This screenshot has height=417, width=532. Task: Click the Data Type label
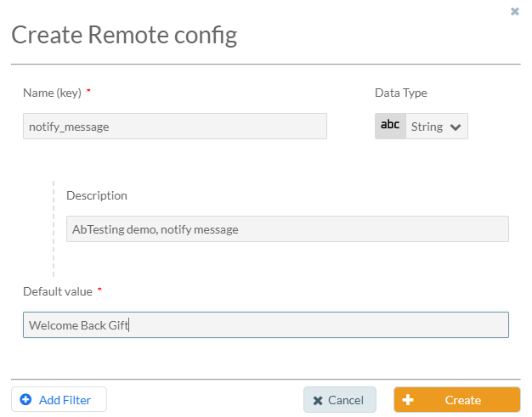400,93
